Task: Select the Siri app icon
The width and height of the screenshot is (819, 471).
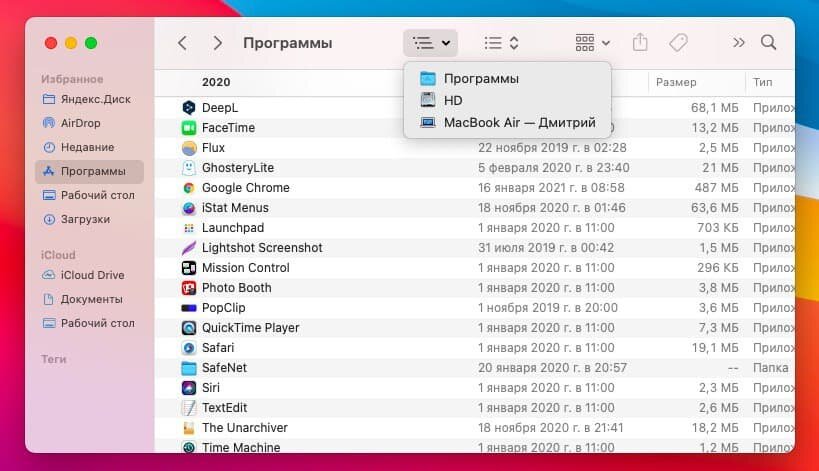Action: tap(189, 388)
